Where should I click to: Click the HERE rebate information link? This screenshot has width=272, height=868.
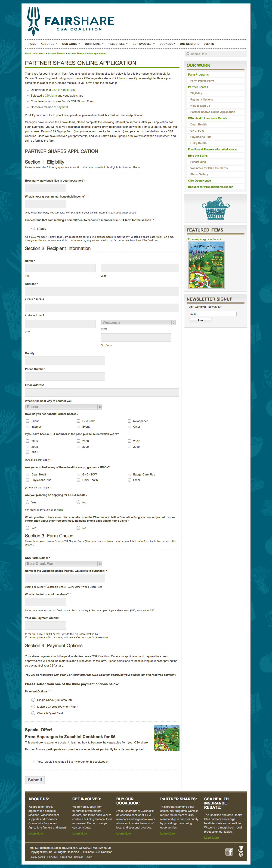point(60,509)
